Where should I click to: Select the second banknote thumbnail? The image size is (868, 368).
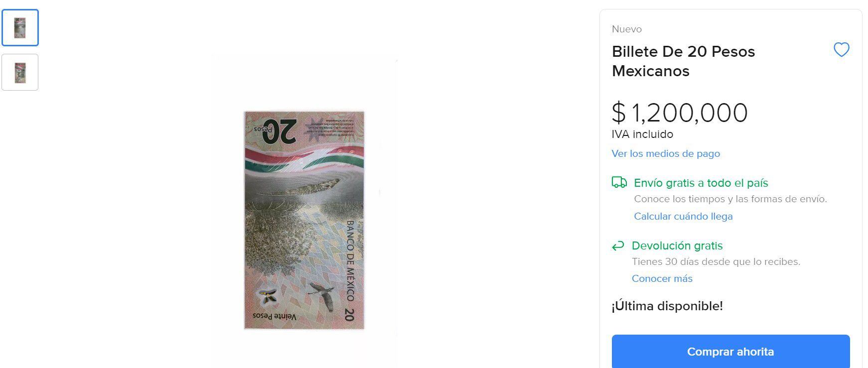coord(20,72)
